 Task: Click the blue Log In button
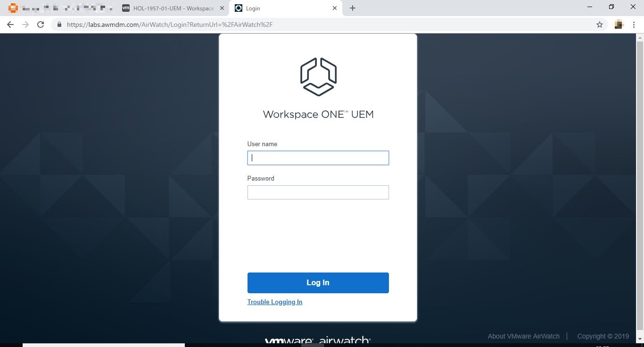tap(318, 283)
